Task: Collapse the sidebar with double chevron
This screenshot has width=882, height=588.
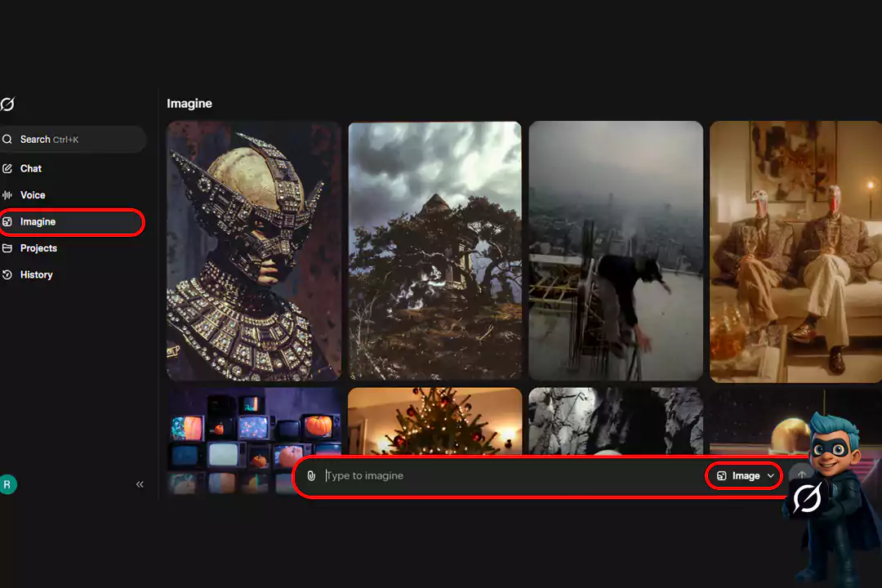Action: point(140,484)
